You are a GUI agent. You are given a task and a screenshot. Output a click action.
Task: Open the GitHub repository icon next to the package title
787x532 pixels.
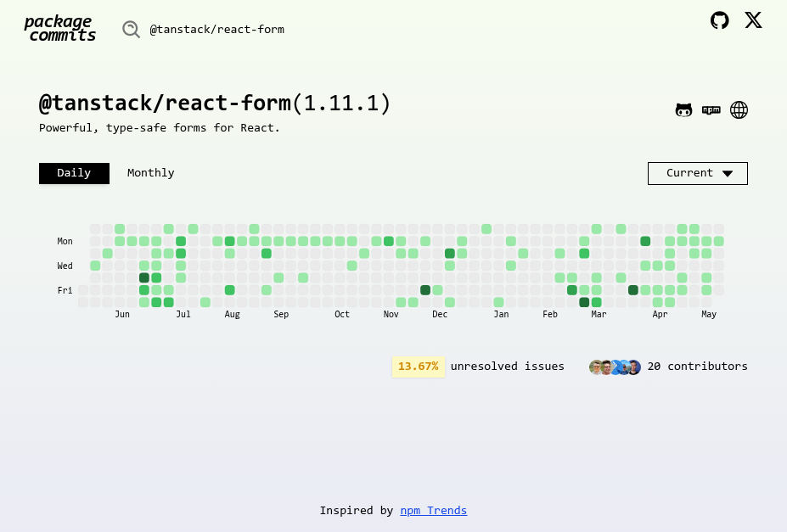point(684,109)
